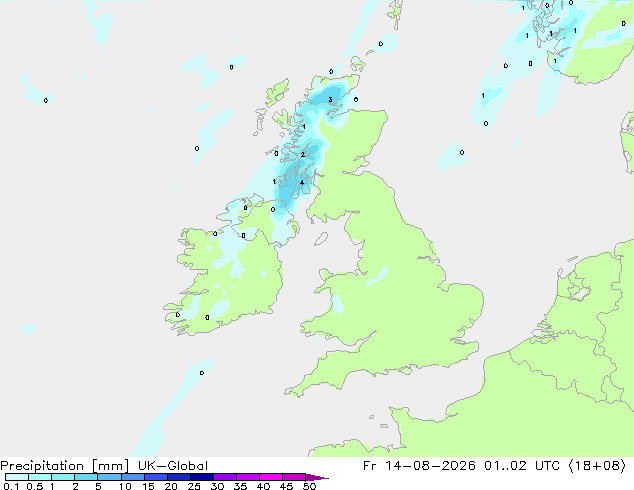The image size is (634, 490).
Task: Click the legend label '0.1'
Action: coord(11,486)
